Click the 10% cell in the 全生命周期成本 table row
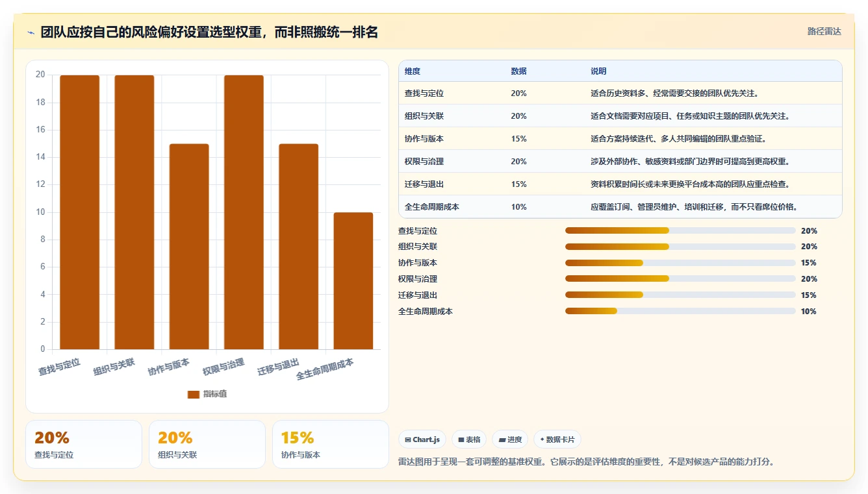Screen dimensions: 868x494 click(x=519, y=207)
